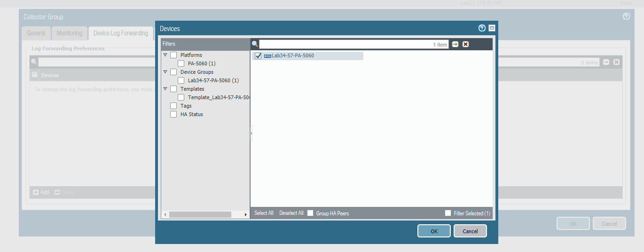
Task: Focus Log Forwarding Preferences search field
Action: click(x=319, y=62)
